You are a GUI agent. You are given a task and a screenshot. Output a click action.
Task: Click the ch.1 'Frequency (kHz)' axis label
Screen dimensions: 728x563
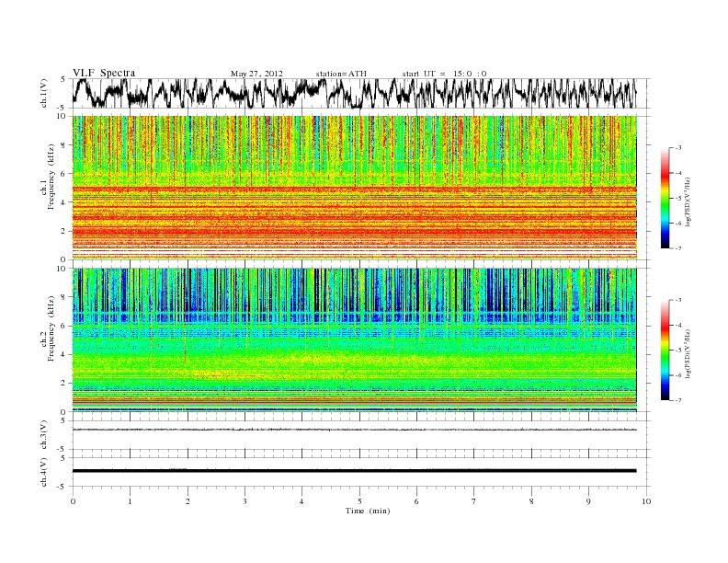pyautogui.click(x=51, y=177)
